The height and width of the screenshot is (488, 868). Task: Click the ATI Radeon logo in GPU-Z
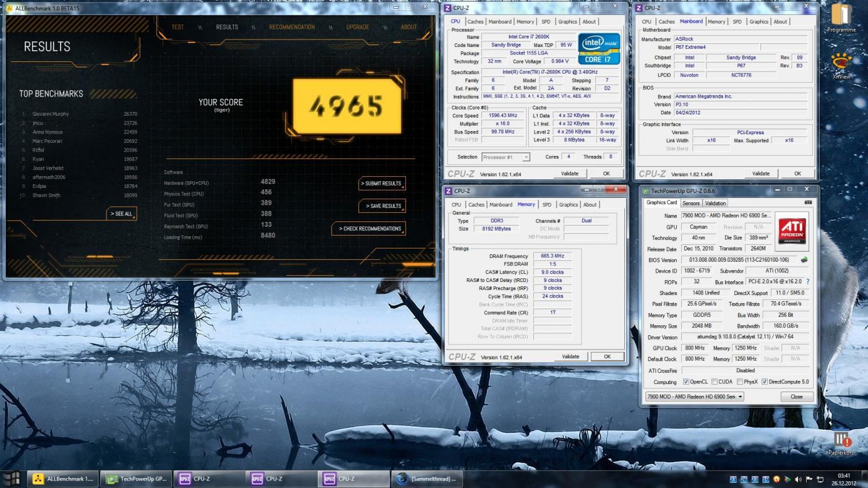coord(793,230)
